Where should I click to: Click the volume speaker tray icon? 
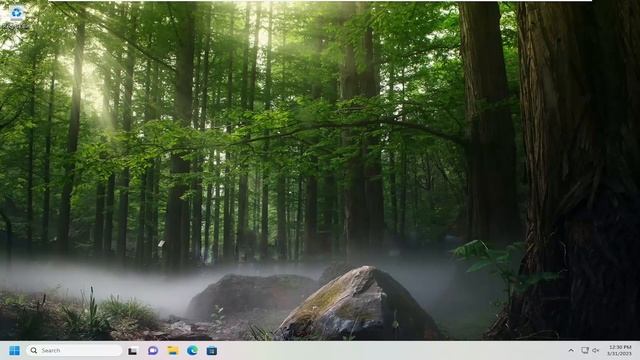pos(596,350)
